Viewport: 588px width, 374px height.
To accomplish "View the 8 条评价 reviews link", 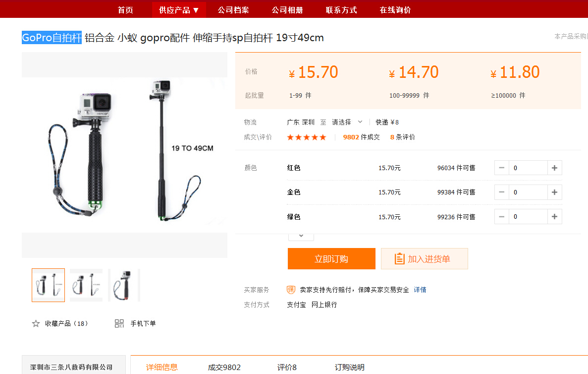I will (402, 137).
